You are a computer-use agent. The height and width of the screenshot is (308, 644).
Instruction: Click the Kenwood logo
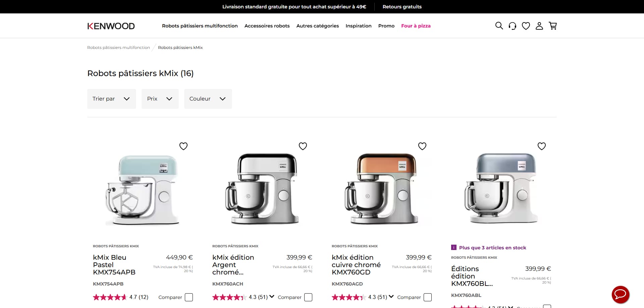[111, 26]
